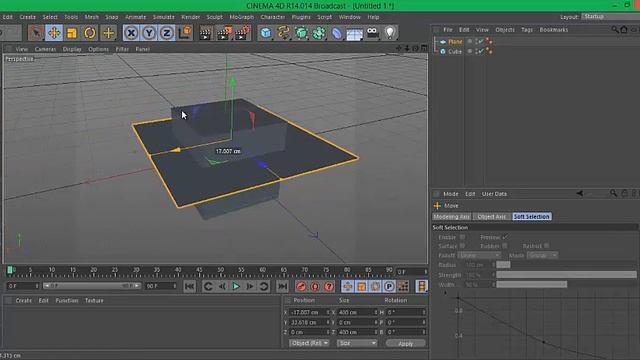Go to start of animation

point(189,287)
